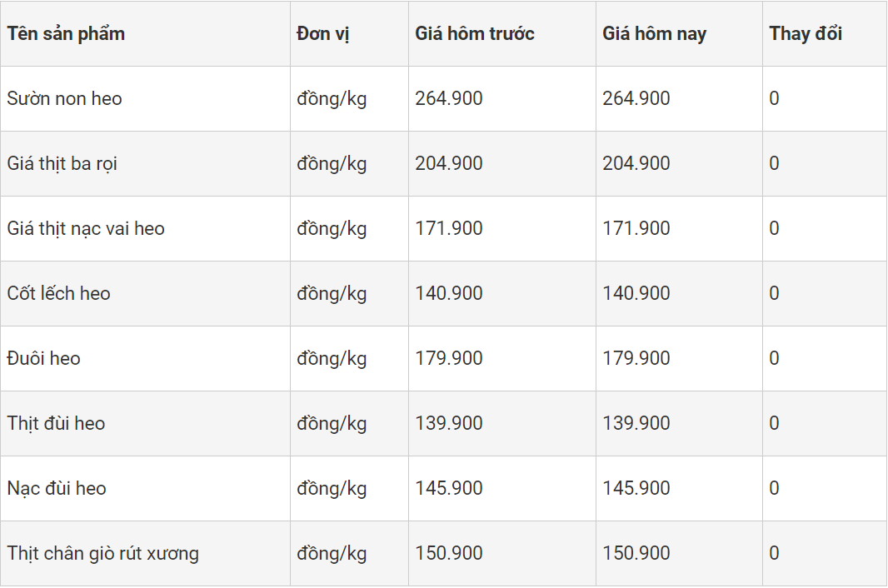Image resolution: width=888 pixels, height=588 pixels.
Task: Select today's price 171.900 for nạc vai heo
Action: coord(636,229)
